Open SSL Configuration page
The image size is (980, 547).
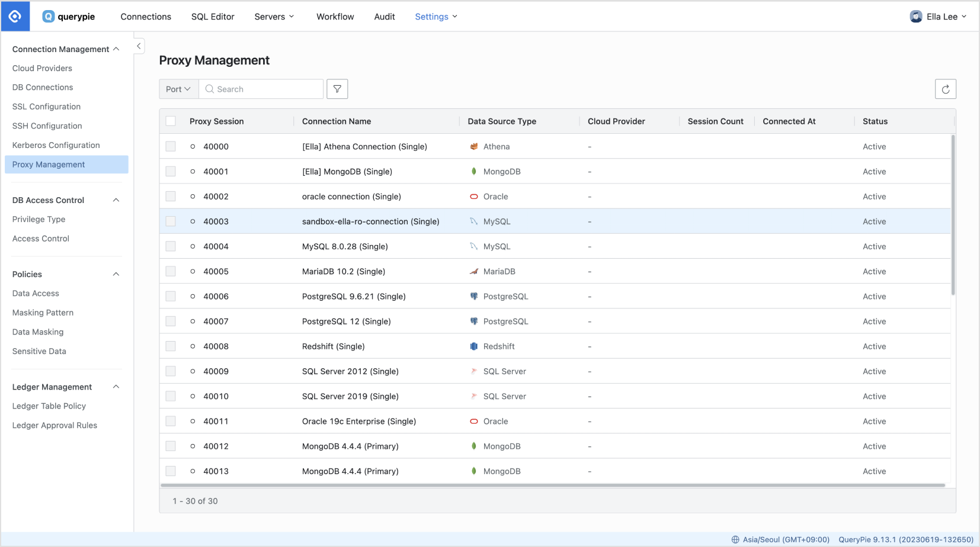tap(46, 107)
